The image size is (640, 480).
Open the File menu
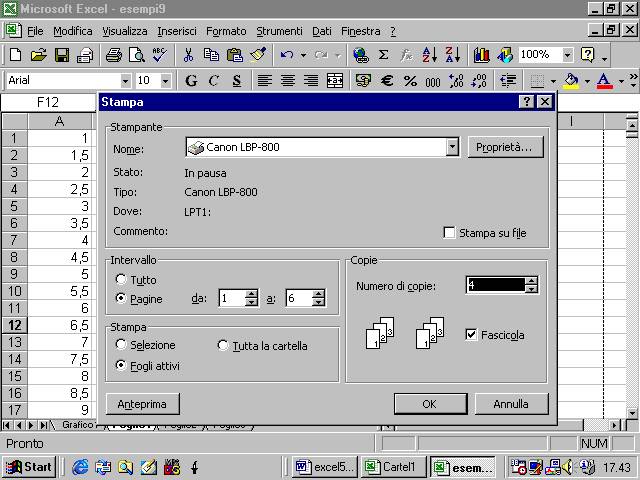point(35,31)
